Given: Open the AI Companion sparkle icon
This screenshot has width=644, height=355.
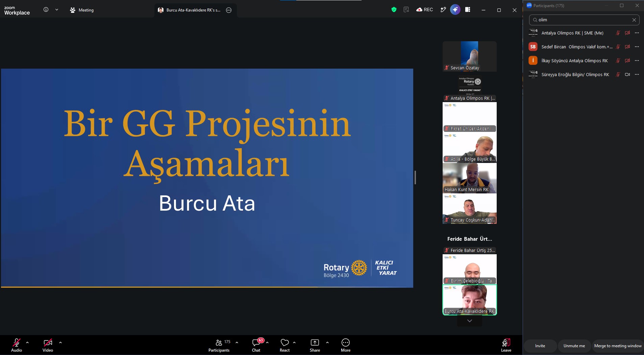Looking at the screenshot, I should 455,10.
